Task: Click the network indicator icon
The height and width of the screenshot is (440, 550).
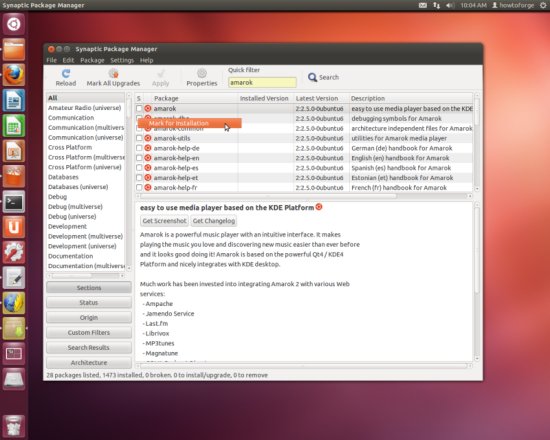Action: [436, 5]
